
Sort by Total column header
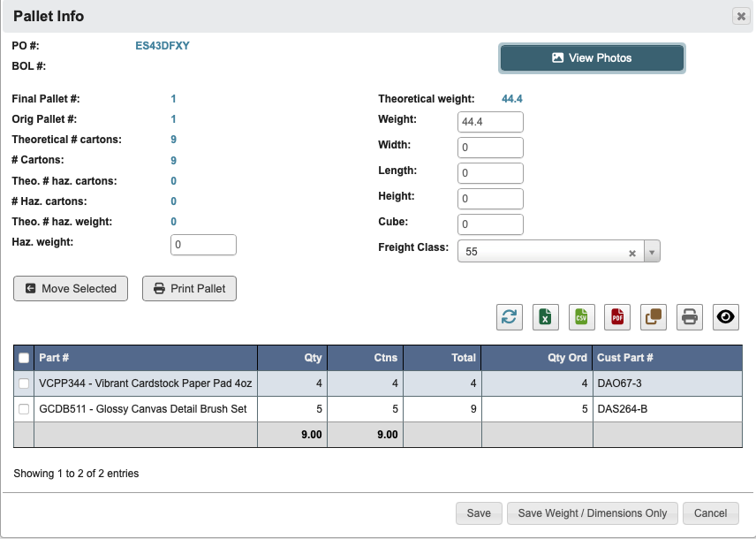pos(442,358)
